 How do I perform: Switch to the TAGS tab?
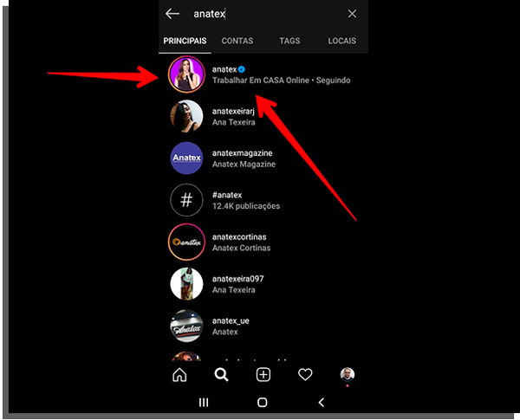tap(289, 41)
